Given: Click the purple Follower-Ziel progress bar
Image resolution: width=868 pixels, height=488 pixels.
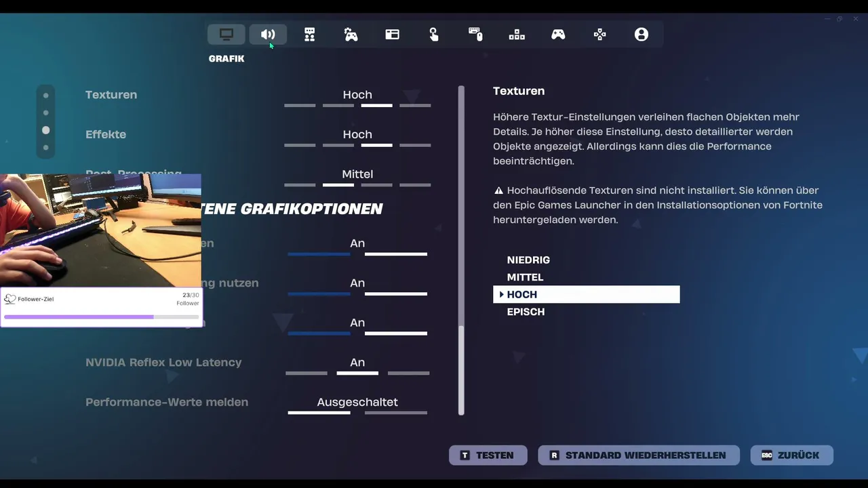Looking at the screenshot, I should [x=102, y=317].
